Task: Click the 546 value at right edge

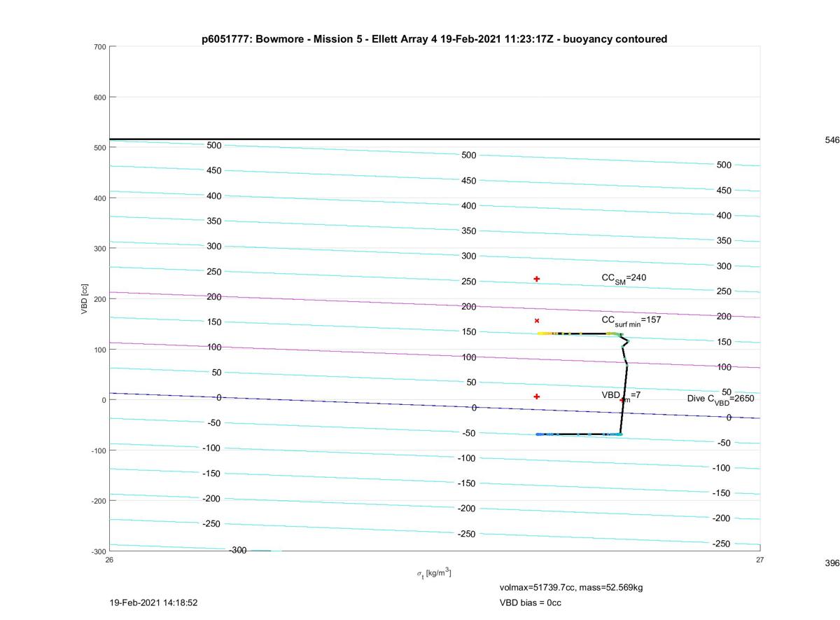Action: (x=832, y=140)
